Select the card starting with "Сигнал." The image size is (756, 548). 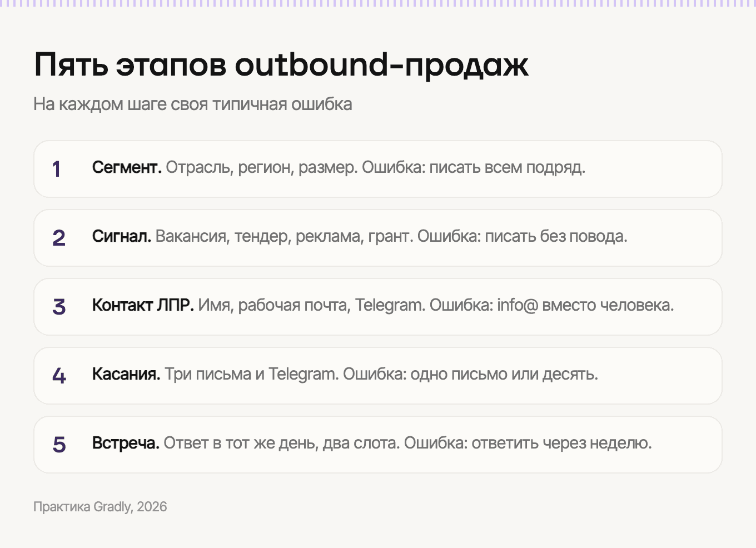378,238
